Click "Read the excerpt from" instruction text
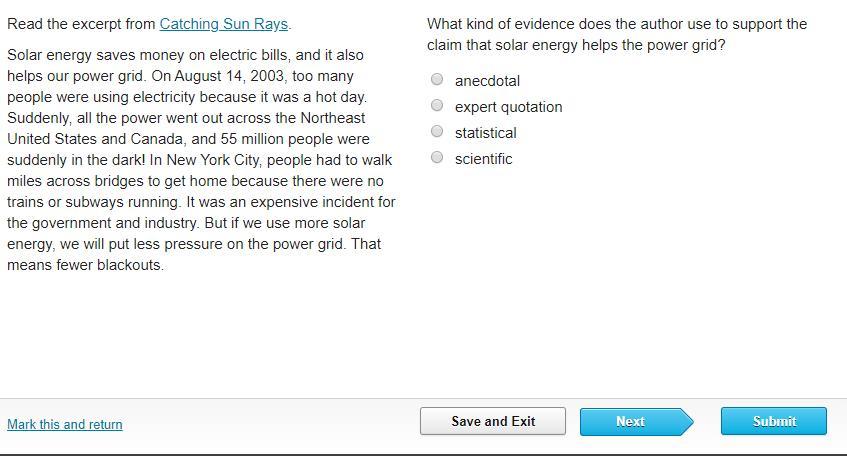This screenshot has width=847, height=456. click(x=82, y=24)
